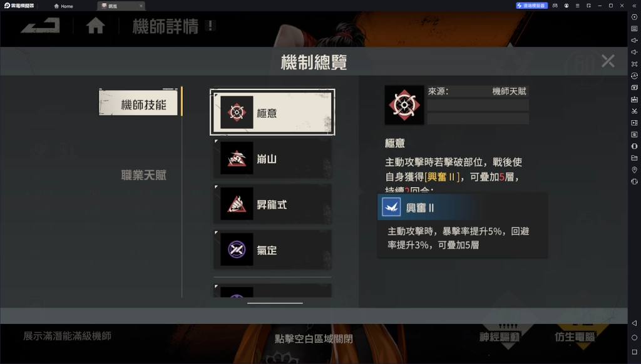
Task: Click the 點擊空白區域關閉 text
Action: point(314,339)
